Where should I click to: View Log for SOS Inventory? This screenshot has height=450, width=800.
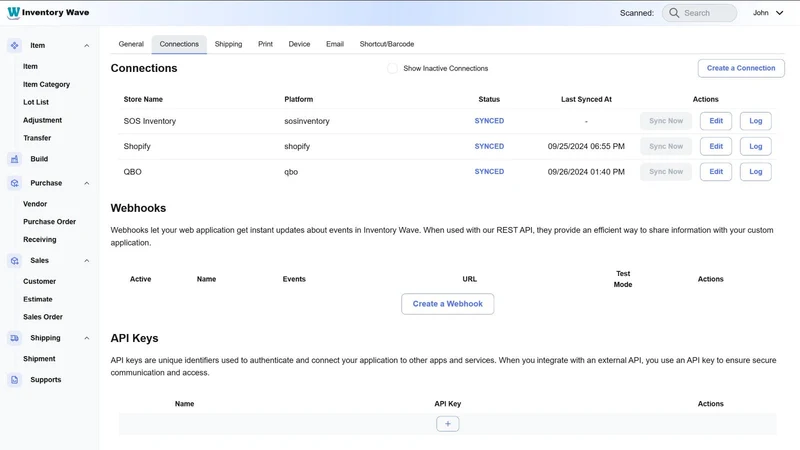coord(756,121)
